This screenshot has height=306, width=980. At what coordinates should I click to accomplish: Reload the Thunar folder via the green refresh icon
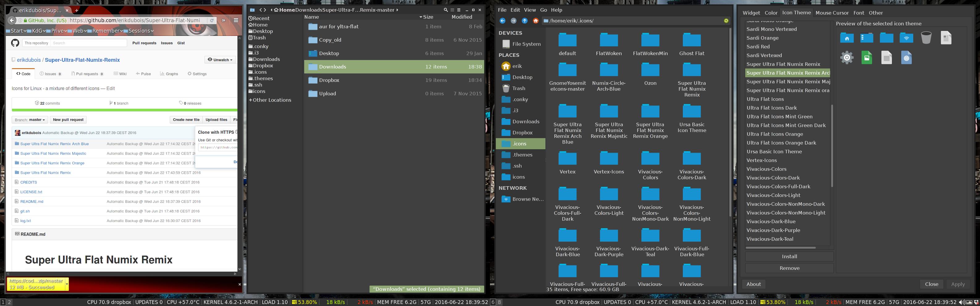[x=726, y=20]
